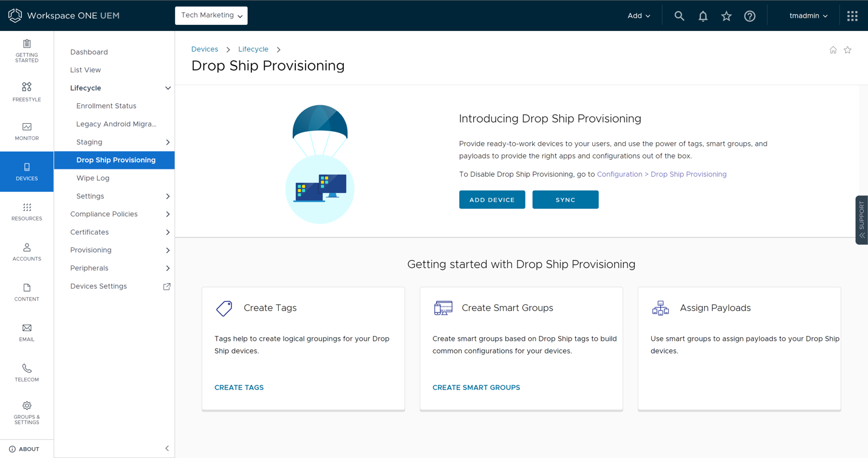Open the Dashboard menu item
This screenshot has height=458, width=868.
click(x=89, y=52)
